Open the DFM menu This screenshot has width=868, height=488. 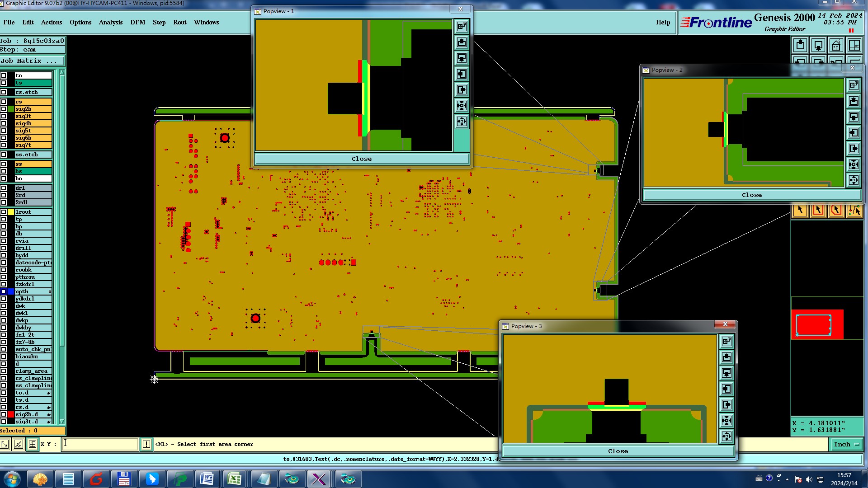coord(137,22)
